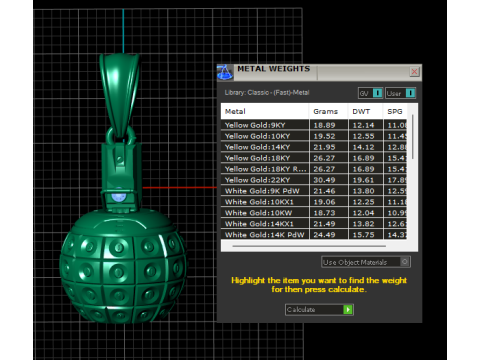This screenshot has height=360, width=480.
Task: Click the 21.95 grams value
Action: click(x=324, y=147)
